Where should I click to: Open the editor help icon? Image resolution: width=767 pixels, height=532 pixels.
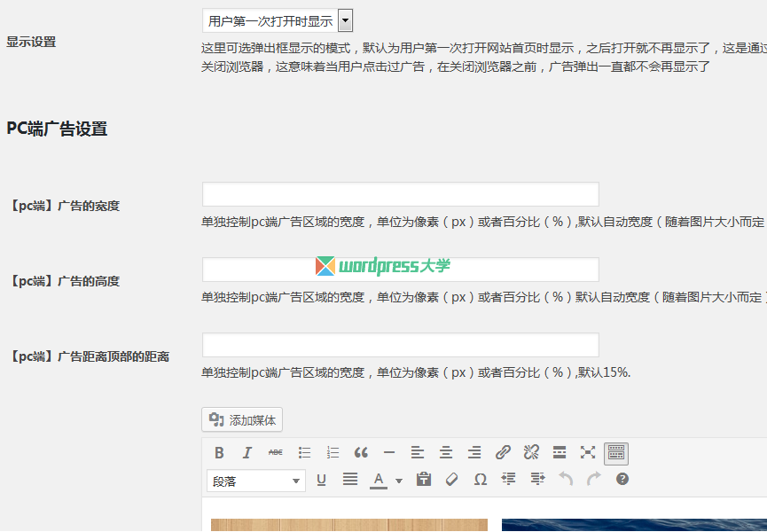click(622, 479)
